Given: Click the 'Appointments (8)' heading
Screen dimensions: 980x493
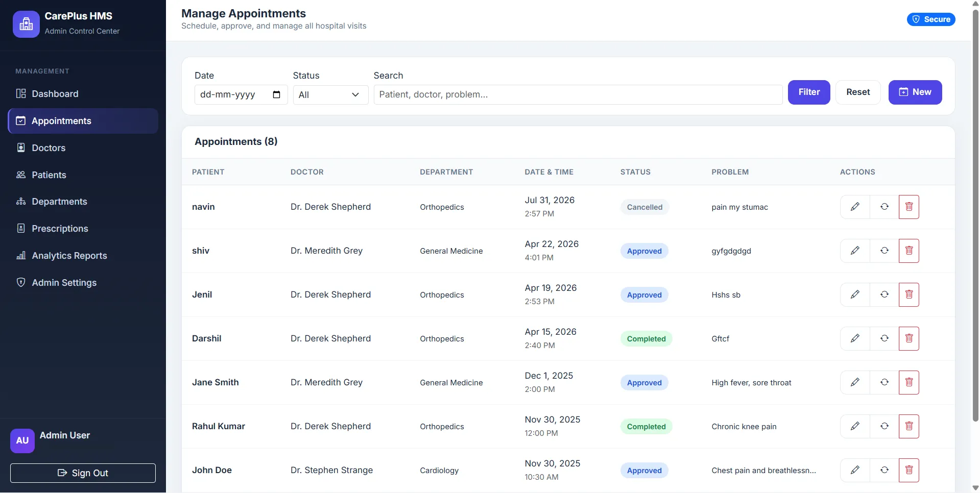Looking at the screenshot, I should [236, 141].
